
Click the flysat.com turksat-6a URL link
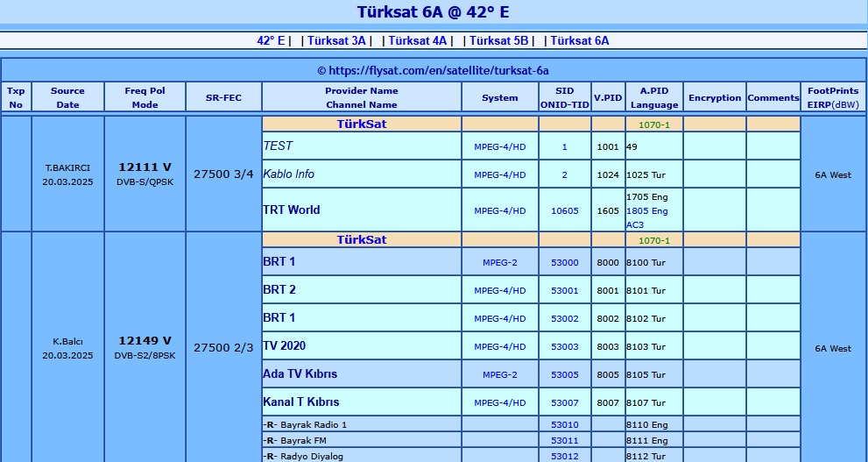(439, 70)
